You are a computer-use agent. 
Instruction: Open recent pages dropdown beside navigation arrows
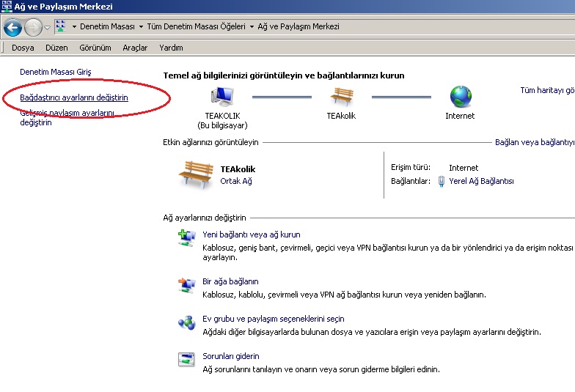point(47,28)
